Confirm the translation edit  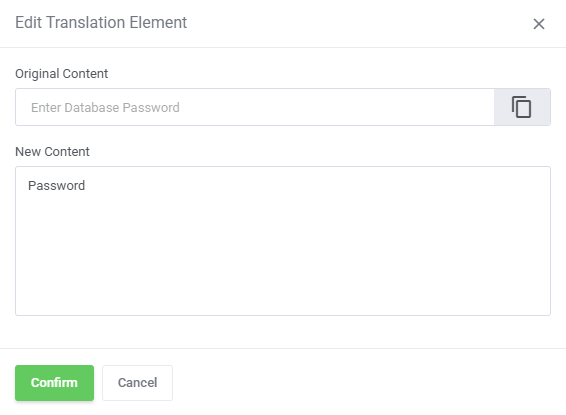coord(55,383)
